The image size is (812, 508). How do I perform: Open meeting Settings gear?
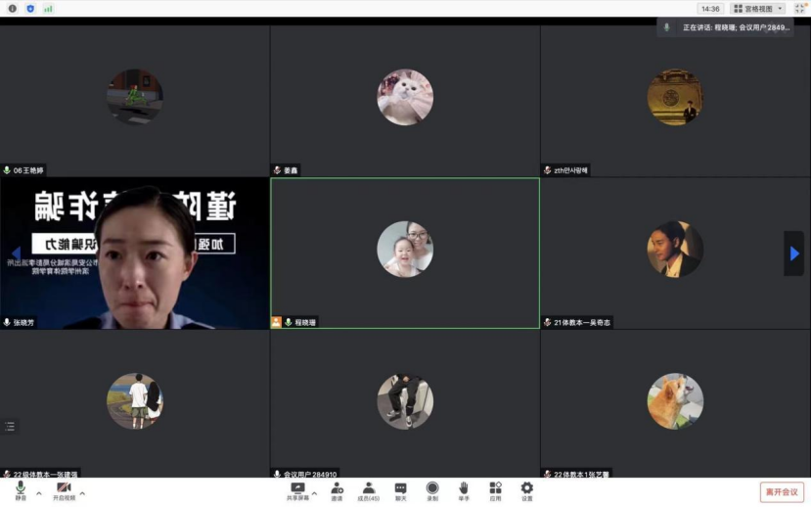[x=526, y=489]
